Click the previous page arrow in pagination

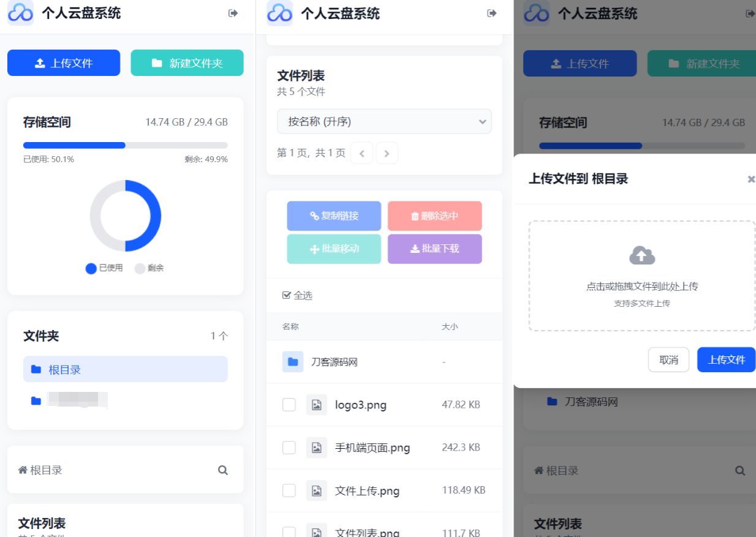pos(361,153)
